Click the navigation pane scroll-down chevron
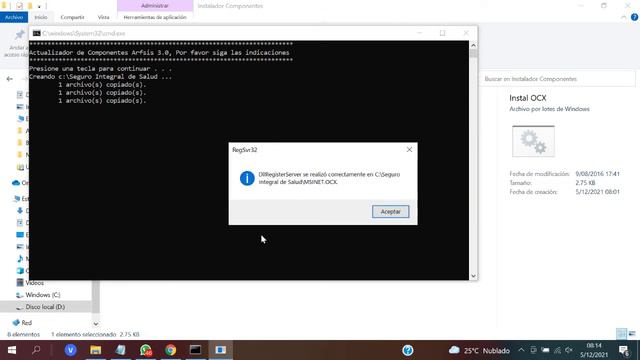Screen dimensions: 640x360 click(96, 324)
